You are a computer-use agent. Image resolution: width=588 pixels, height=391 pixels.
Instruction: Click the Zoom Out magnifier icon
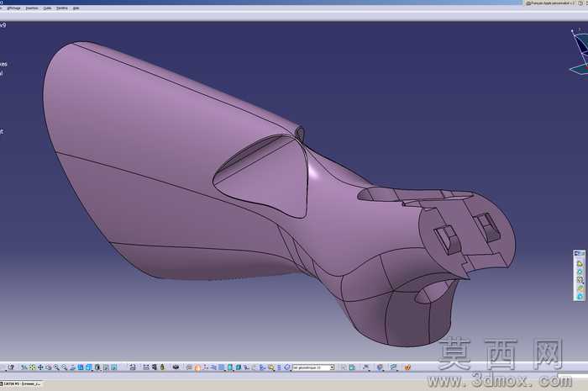point(64,367)
